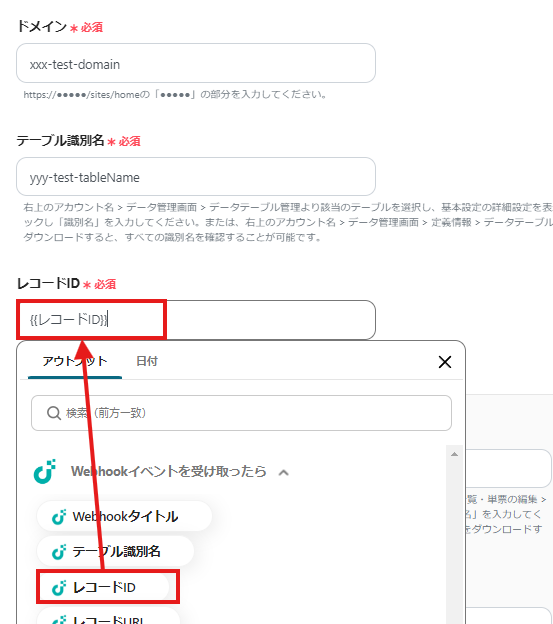Collapse the Webhookイベントを受け取ったら section
553x624 pixels.
point(284,472)
